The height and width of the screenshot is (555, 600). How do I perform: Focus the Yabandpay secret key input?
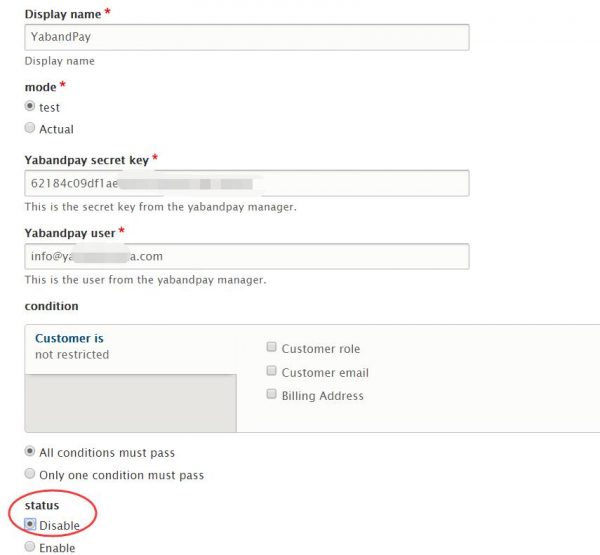pyautogui.click(x=246, y=183)
